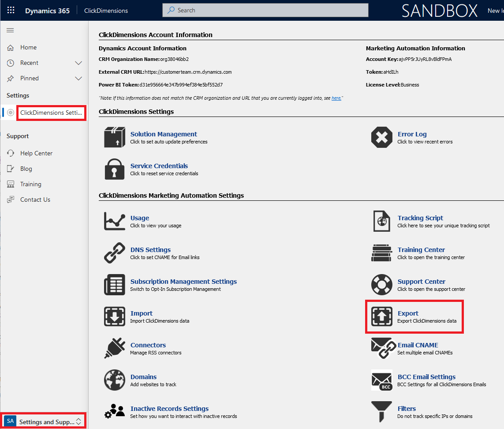
Task: Open the BCC Email Settings link
Action: tap(426, 377)
